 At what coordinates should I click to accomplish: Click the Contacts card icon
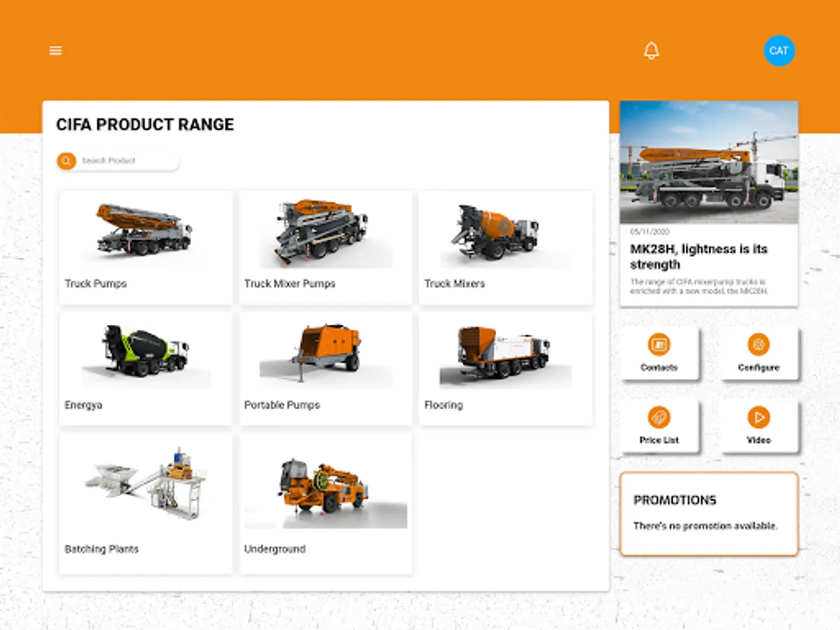click(659, 344)
